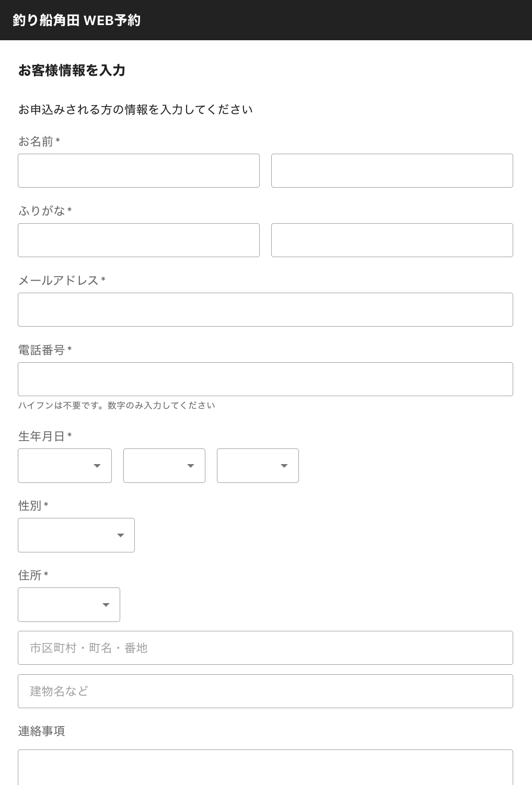Expand the prefecture dropdown under 住所
Viewport: 532px width, 785px height.
click(69, 605)
